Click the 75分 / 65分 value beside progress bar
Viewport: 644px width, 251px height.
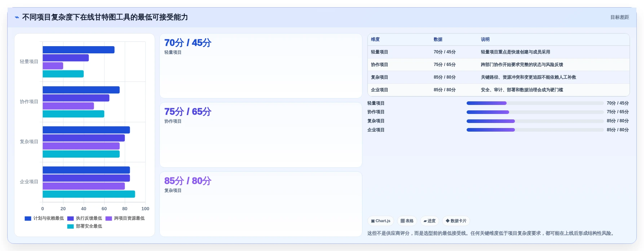click(x=618, y=112)
